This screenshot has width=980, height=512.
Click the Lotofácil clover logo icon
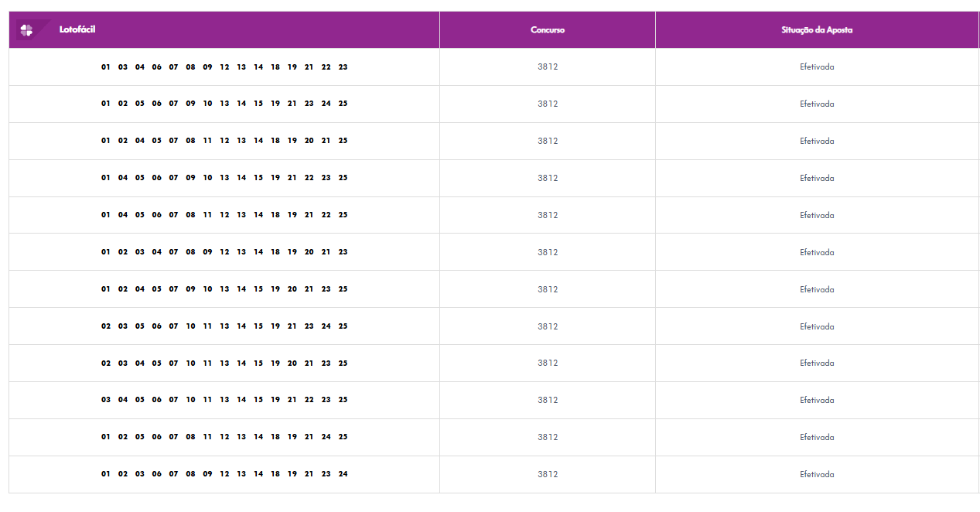(x=27, y=30)
